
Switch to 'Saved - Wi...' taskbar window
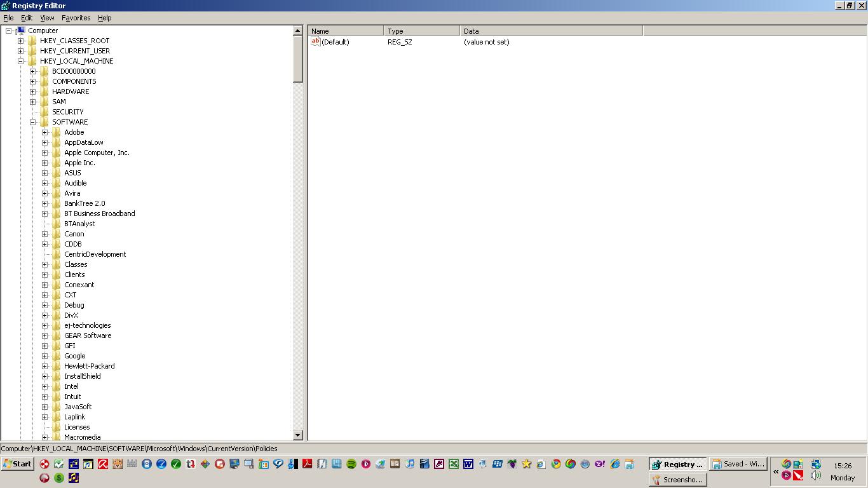pyautogui.click(x=738, y=464)
